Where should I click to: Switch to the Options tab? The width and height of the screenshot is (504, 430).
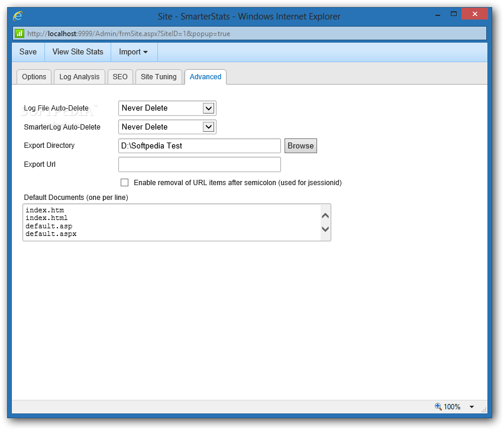point(34,77)
